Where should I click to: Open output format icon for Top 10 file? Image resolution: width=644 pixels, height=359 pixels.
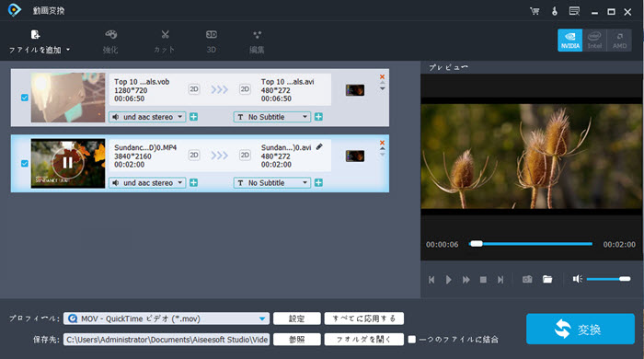click(355, 90)
